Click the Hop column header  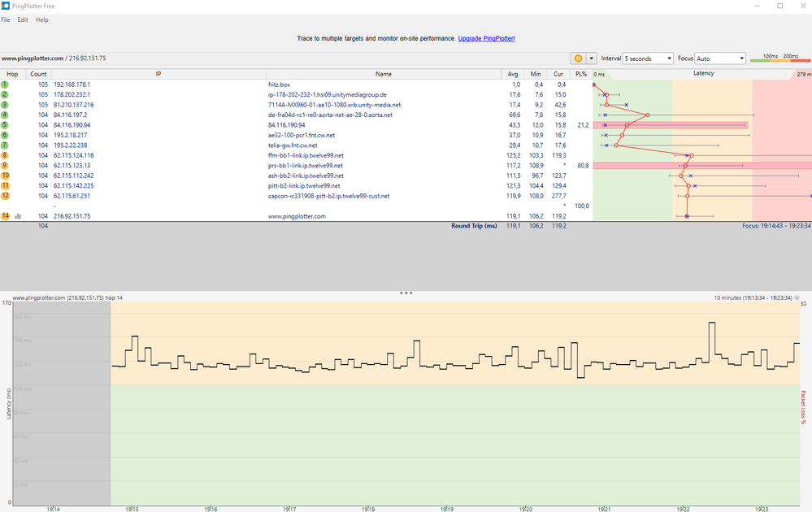tap(12, 74)
